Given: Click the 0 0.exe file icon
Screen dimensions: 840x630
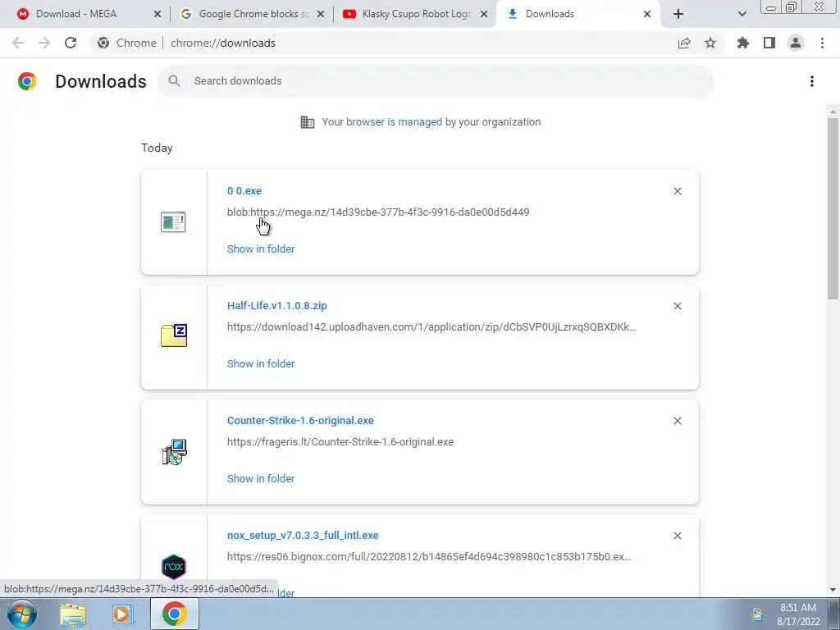Looking at the screenshot, I should tap(173, 221).
